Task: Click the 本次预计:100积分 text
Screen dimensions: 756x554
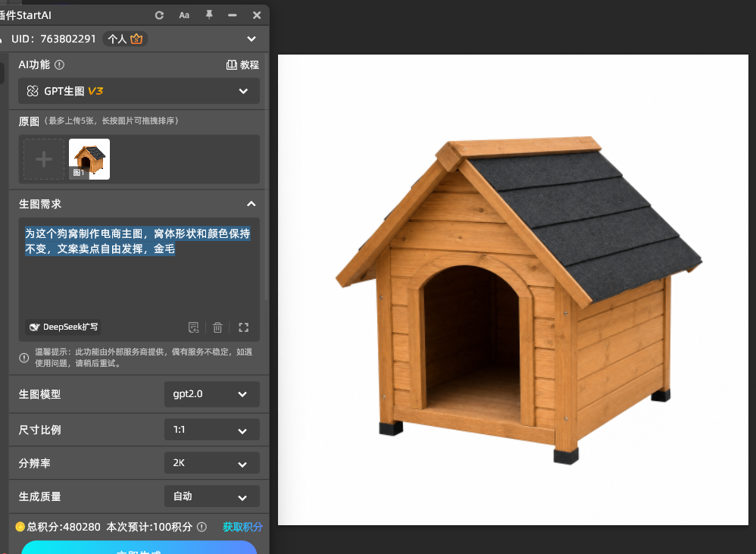Action: click(149, 527)
